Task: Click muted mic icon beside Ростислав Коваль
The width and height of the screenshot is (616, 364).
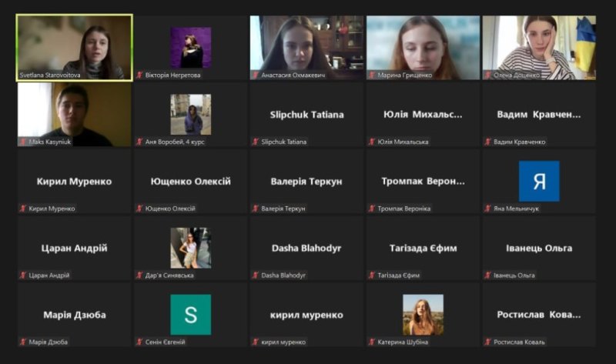Action: [x=487, y=342]
